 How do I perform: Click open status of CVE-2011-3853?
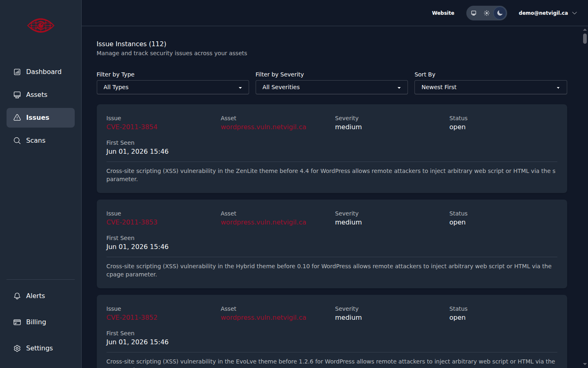pos(457,222)
